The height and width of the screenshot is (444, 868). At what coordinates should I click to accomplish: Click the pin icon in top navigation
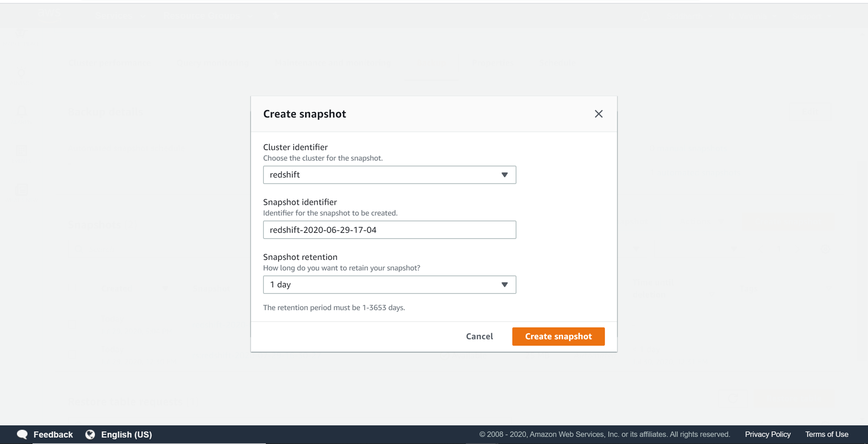pyautogui.click(x=276, y=16)
